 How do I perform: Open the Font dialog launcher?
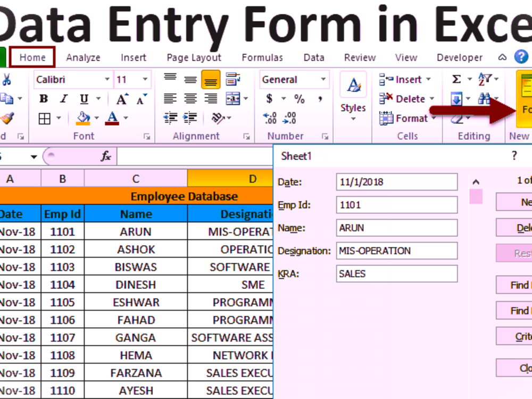click(147, 136)
